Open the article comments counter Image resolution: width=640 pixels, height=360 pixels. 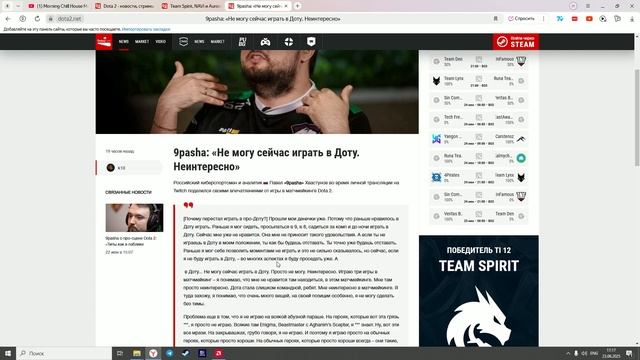pos(129,168)
